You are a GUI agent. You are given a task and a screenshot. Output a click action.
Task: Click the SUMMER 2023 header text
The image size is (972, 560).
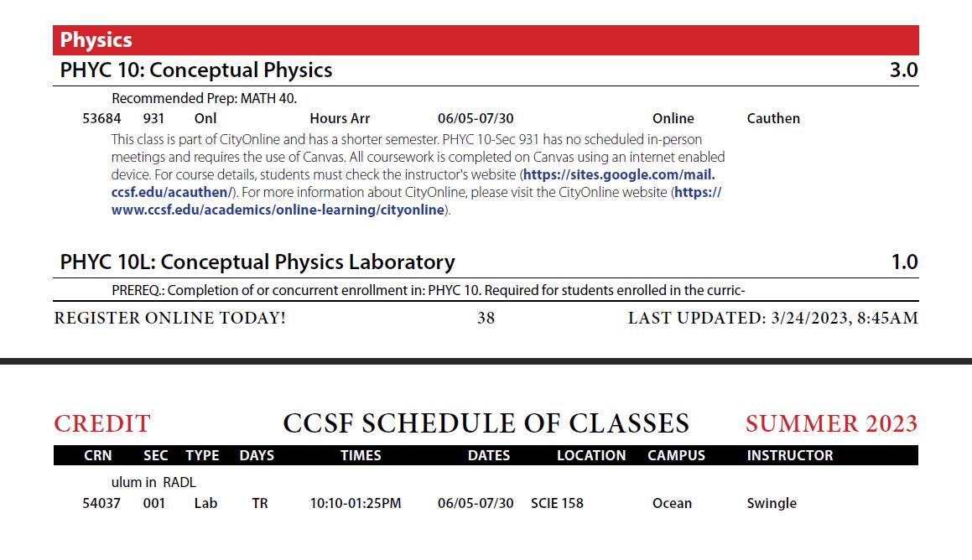tap(831, 423)
